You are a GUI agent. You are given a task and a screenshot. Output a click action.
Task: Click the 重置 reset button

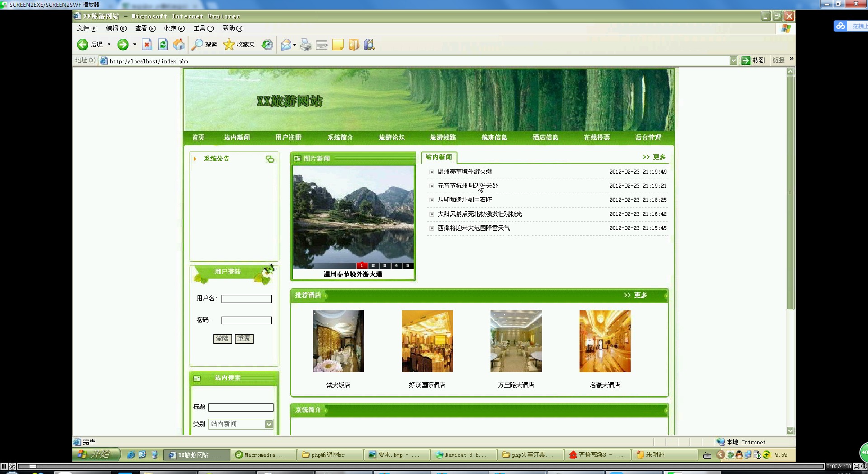[x=244, y=339]
